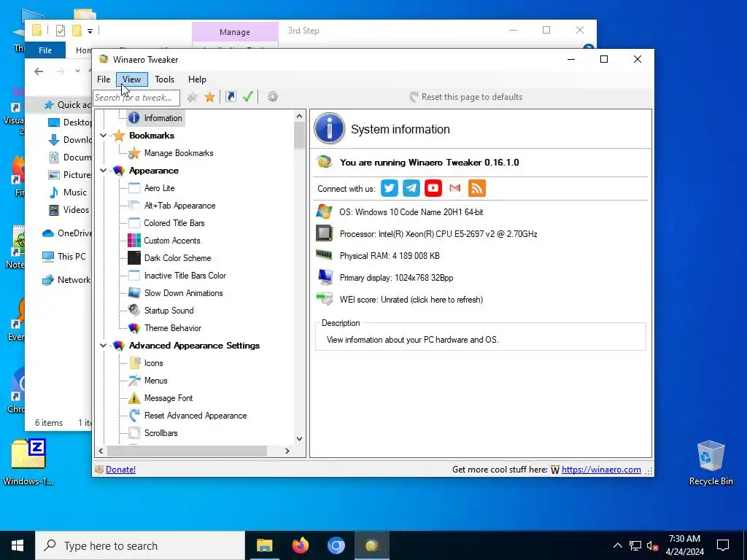Click the Twitter icon in Connect with us
Viewport: 747px width, 560px height.
point(390,188)
